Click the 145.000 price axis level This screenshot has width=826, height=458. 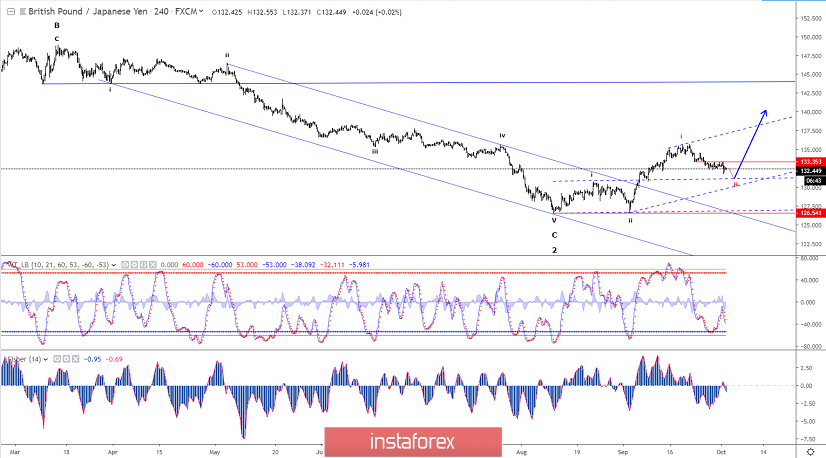[811, 74]
